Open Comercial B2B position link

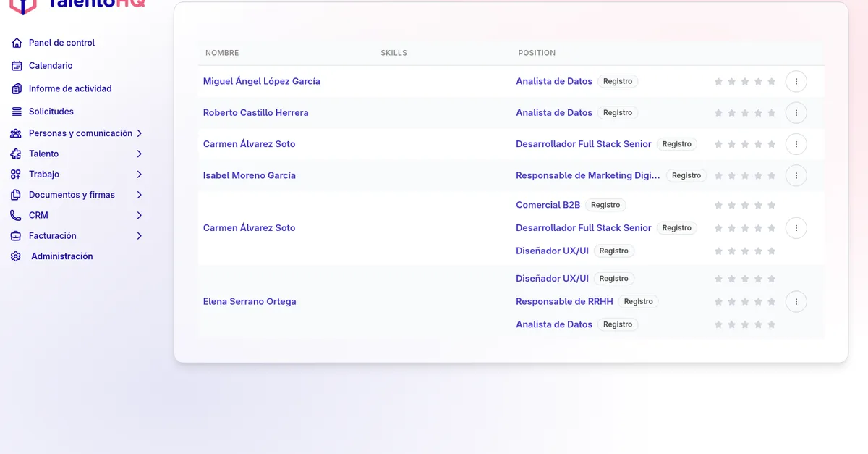point(548,206)
